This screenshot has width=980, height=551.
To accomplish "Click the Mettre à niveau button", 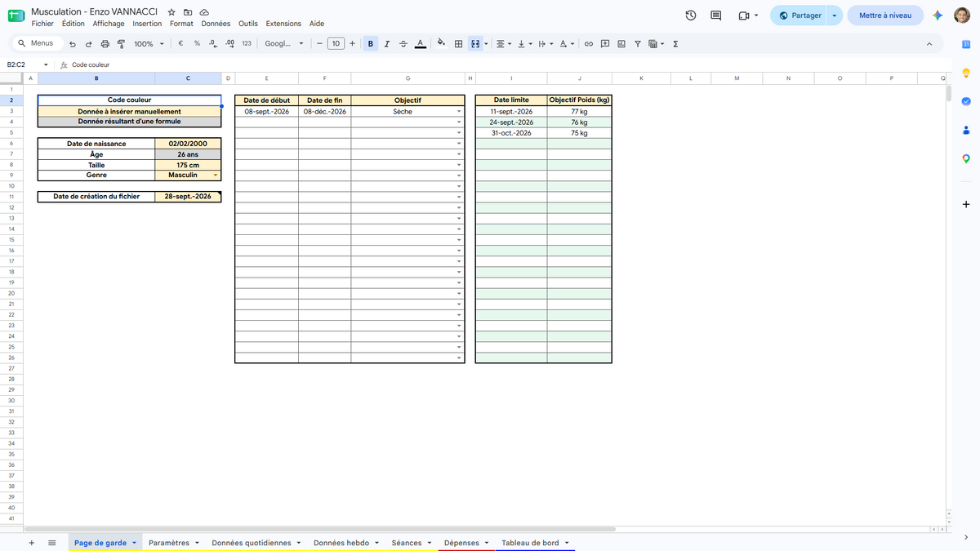I will tap(885, 16).
